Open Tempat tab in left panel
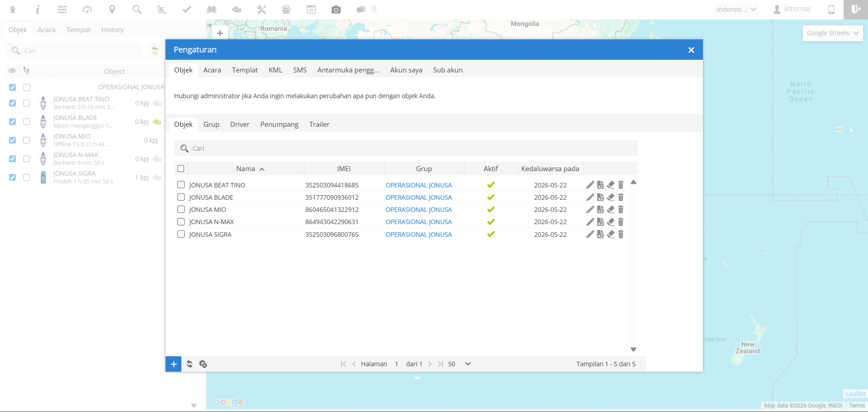The height and width of the screenshot is (412, 868). [78, 30]
